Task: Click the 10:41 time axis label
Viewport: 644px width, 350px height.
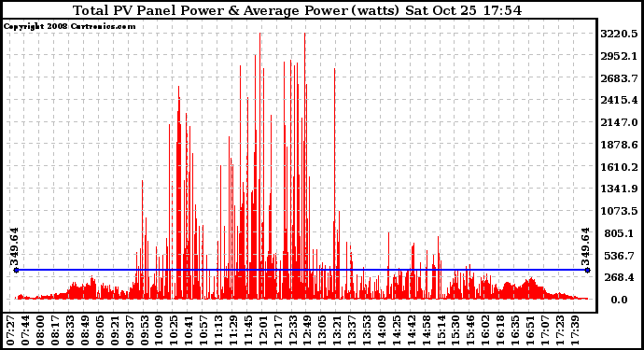Action: [x=189, y=330]
